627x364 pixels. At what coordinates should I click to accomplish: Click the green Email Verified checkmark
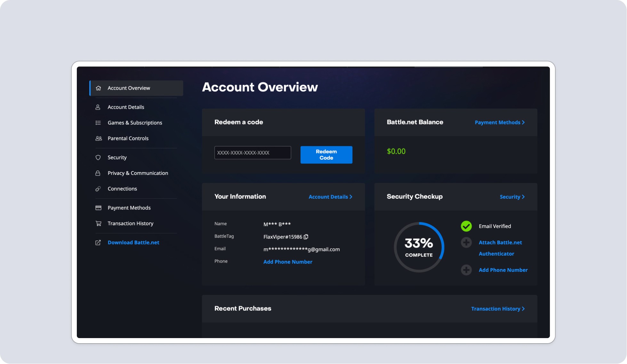[466, 226]
